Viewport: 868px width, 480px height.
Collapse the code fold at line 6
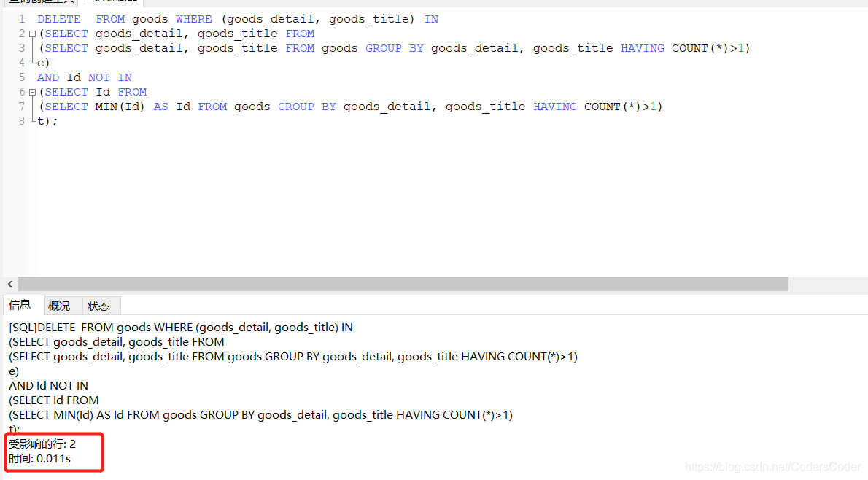[x=32, y=93]
